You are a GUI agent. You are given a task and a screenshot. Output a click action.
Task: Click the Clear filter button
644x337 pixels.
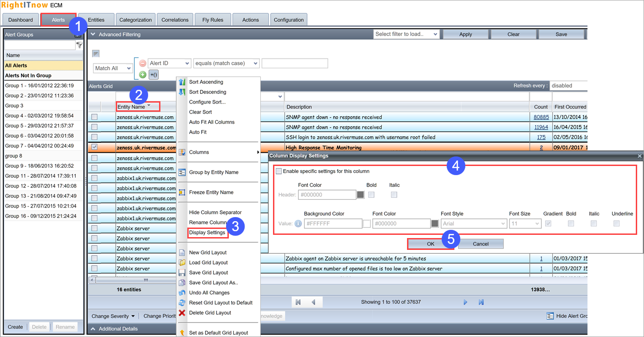pyautogui.click(x=514, y=34)
